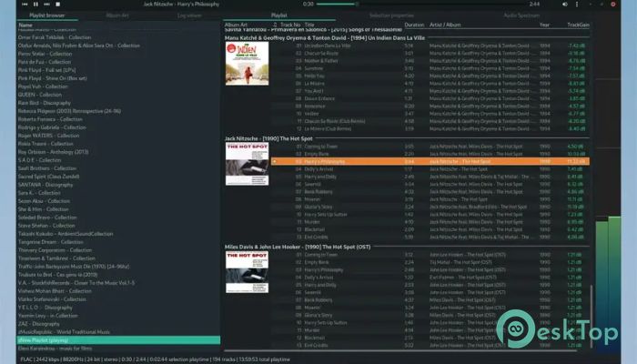Skip to the next track
637x364 pixels.
pyautogui.click(x=46, y=4)
